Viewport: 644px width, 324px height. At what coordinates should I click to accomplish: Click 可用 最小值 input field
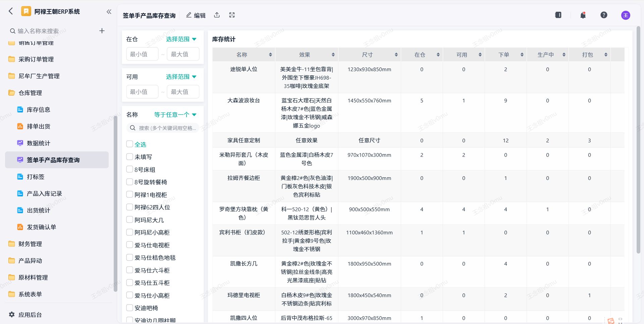tap(142, 92)
